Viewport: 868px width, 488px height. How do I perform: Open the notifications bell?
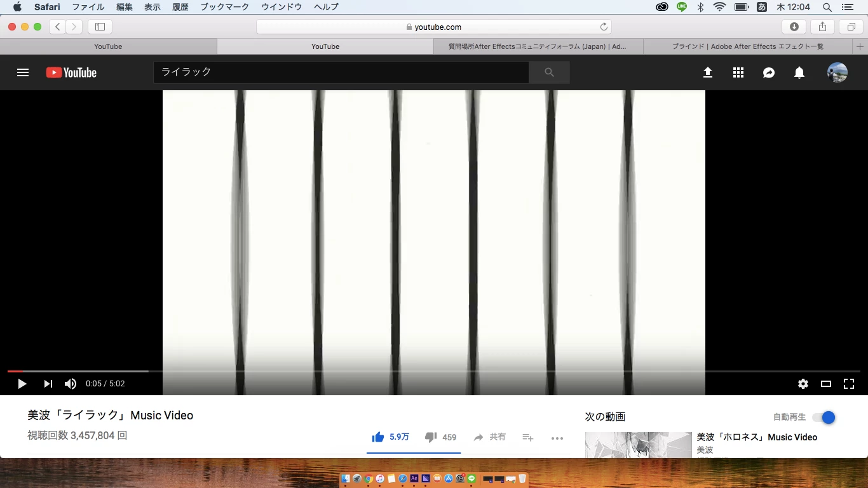coord(799,72)
